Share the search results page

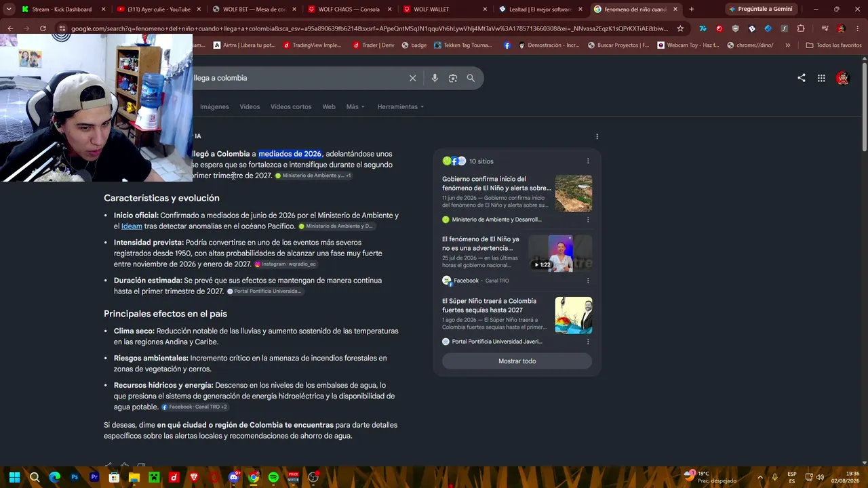coord(802,78)
